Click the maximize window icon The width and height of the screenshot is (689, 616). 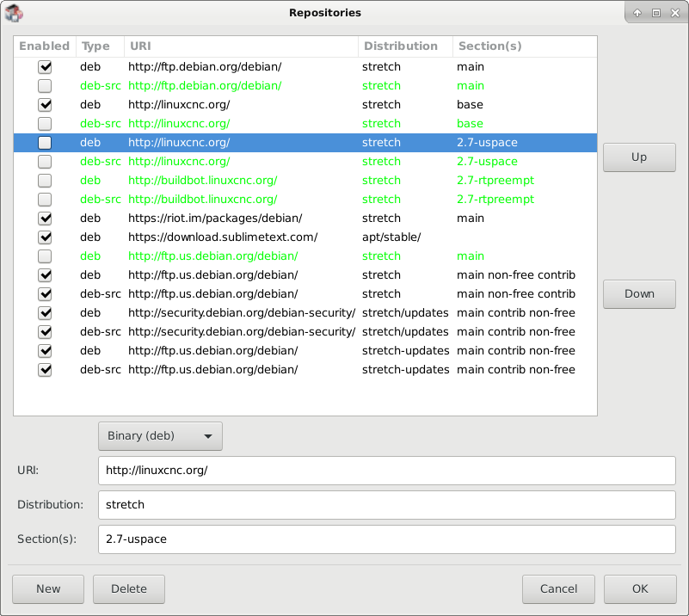click(656, 13)
